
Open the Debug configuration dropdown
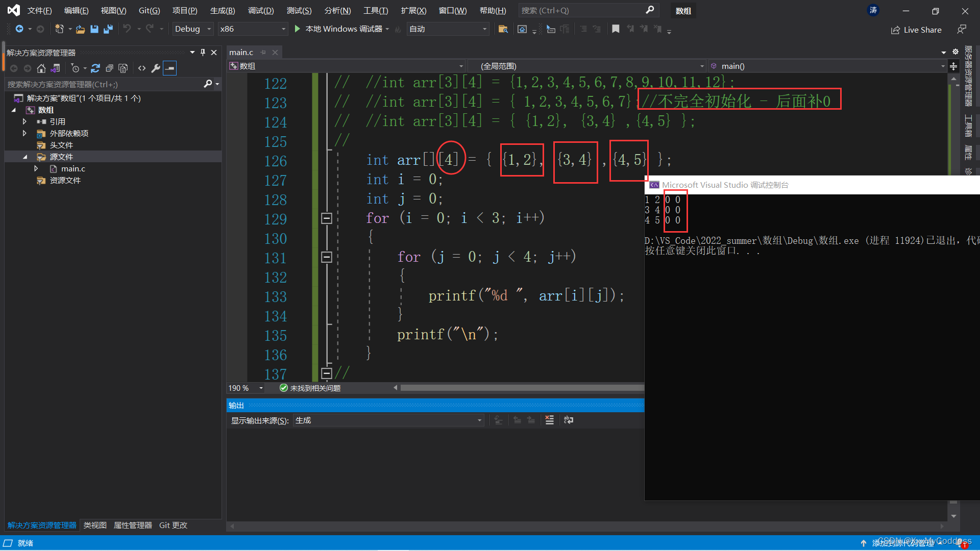(192, 29)
